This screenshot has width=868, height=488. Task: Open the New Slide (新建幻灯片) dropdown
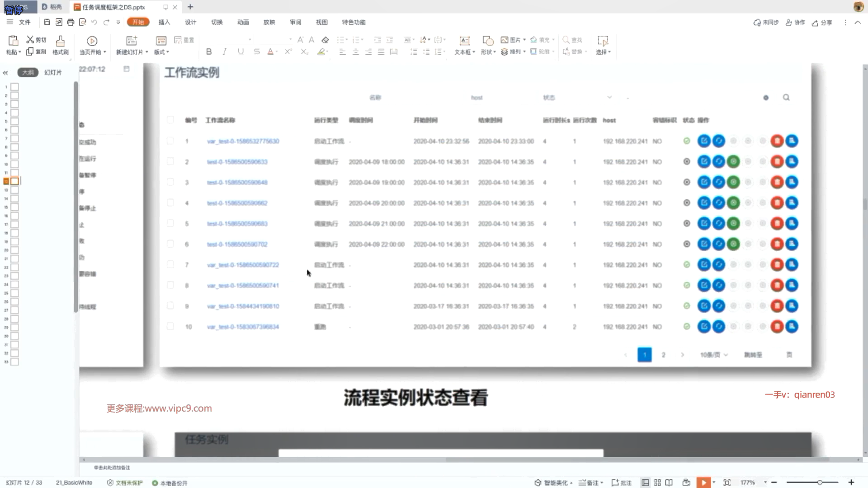146,52
